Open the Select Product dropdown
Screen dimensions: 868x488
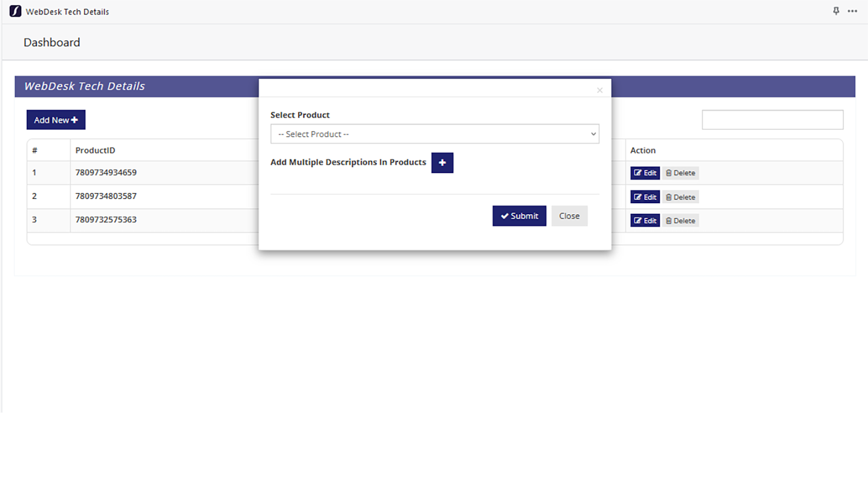[x=435, y=134]
